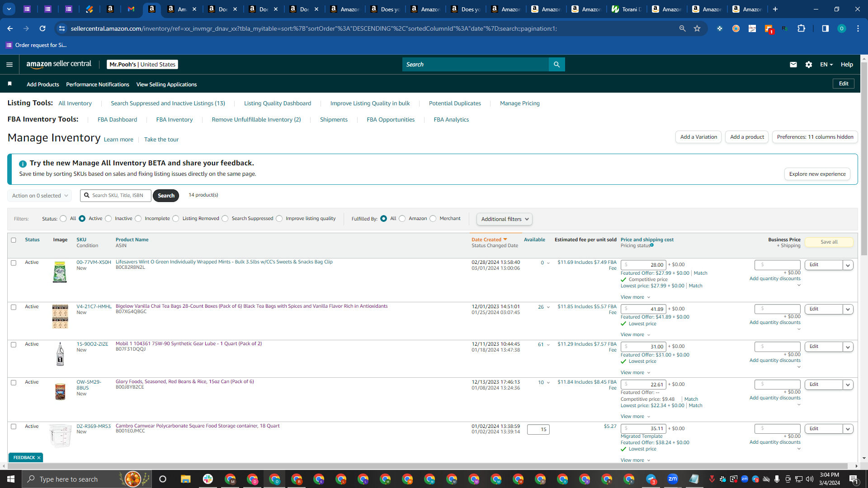Viewport: 868px width, 488px height.
Task: Open Chrome three-dot menu
Action: point(858,28)
